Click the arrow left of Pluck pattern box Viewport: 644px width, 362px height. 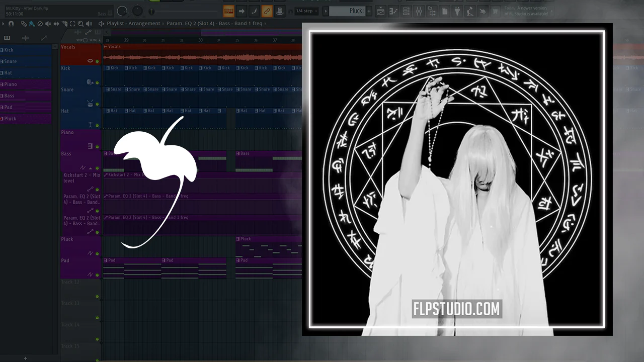(x=326, y=11)
